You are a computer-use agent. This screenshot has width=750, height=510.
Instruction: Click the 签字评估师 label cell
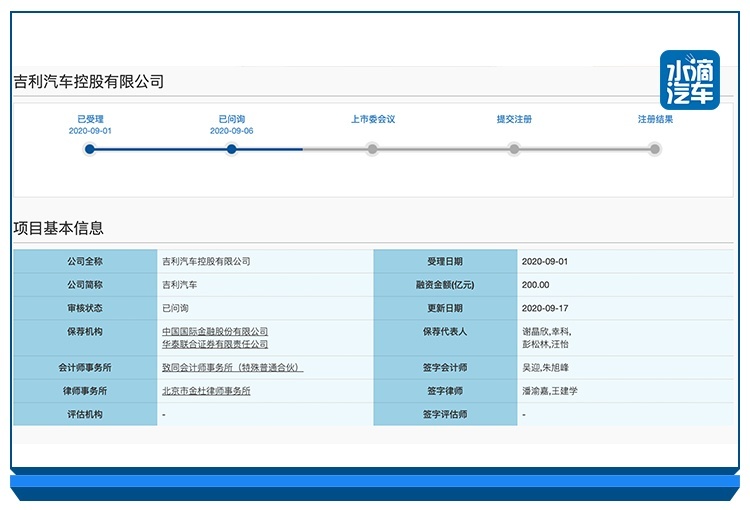tap(445, 414)
